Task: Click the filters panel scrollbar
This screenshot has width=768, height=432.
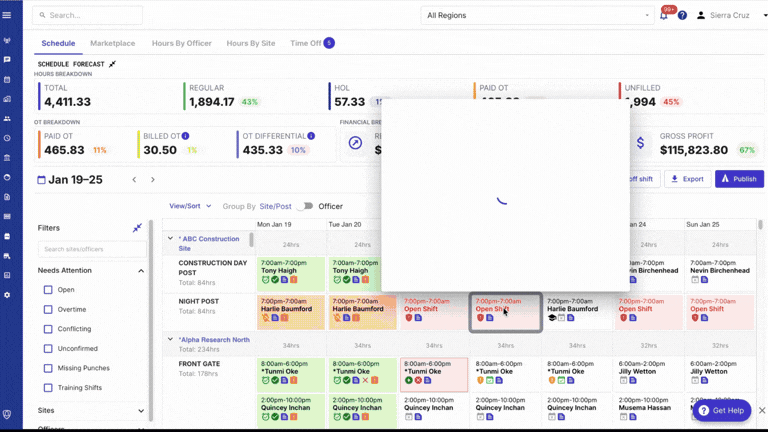Action: [151, 321]
